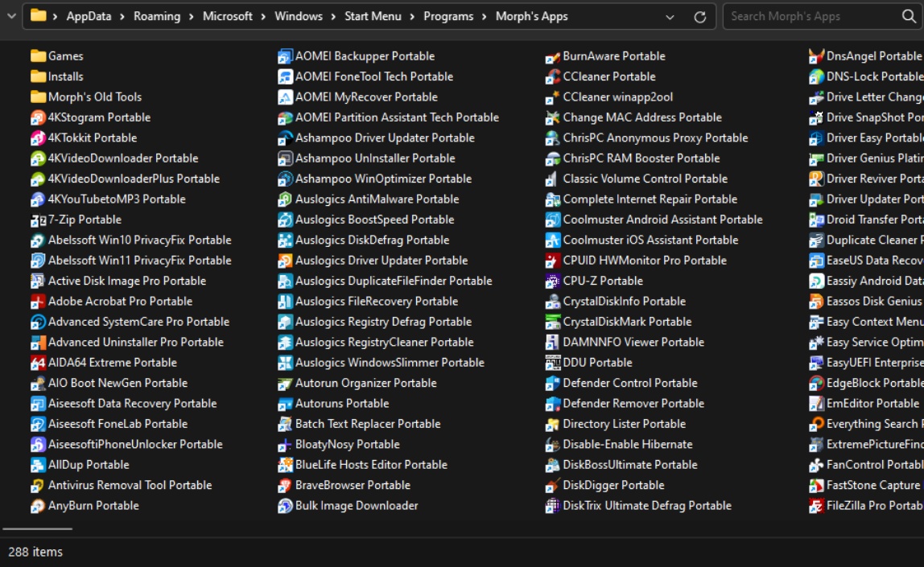Click the Adobe Acrobat Pro Portable icon
This screenshot has height=567, width=924.
coord(38,302)
